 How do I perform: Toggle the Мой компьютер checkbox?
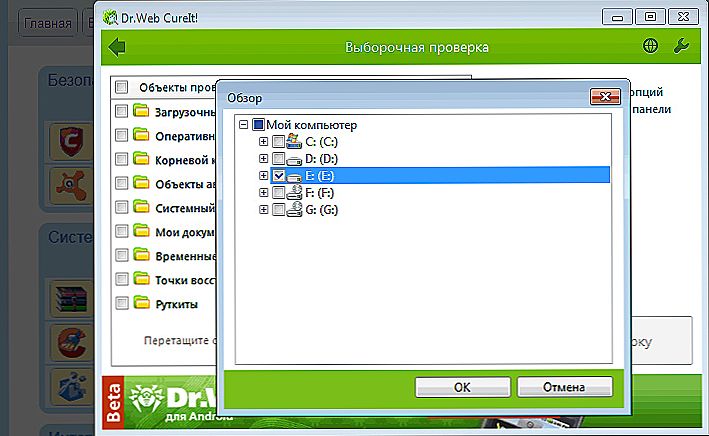tap(259, 124)
